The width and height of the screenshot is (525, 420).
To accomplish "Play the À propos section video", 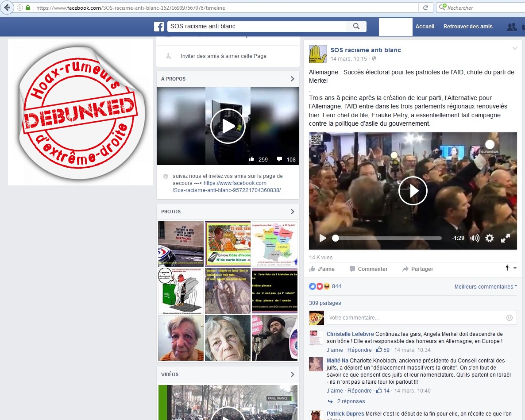I will tap(228, 126).
